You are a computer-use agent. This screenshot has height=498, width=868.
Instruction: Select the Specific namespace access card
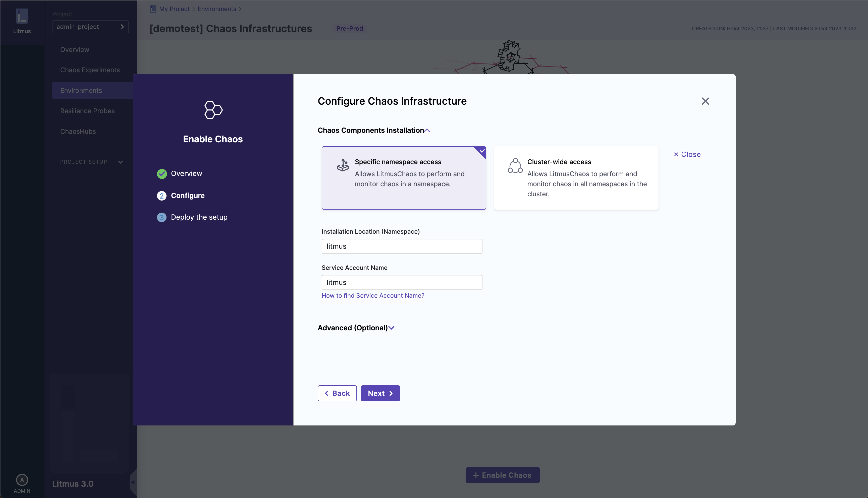(x=403, y=178)
